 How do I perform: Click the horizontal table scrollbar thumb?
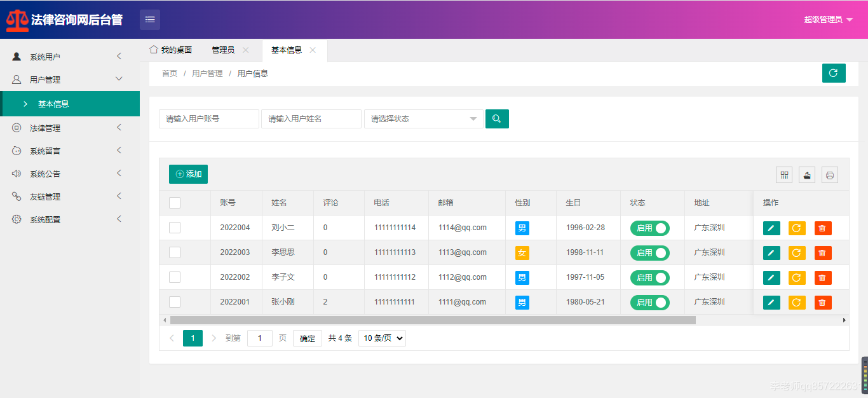click(x=433, y=320)
